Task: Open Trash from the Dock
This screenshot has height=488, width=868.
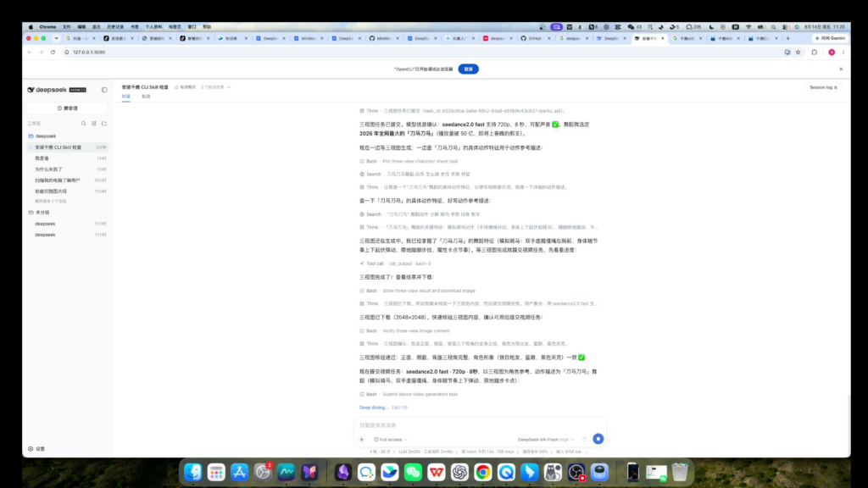Action: coord(680,472)
